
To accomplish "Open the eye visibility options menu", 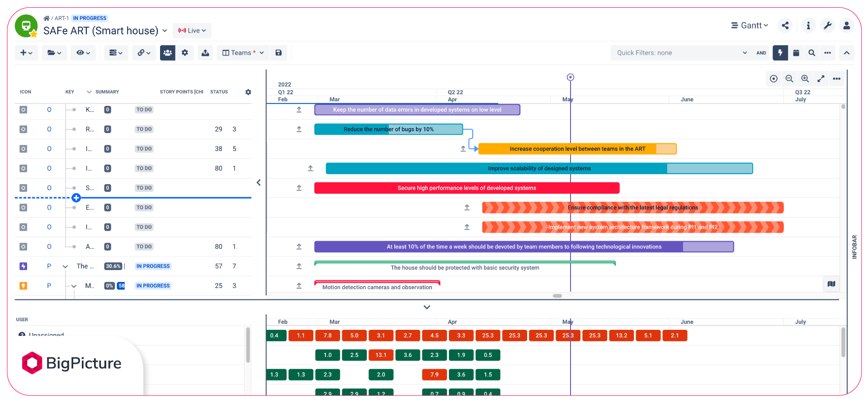I will (x=83, y=53).
